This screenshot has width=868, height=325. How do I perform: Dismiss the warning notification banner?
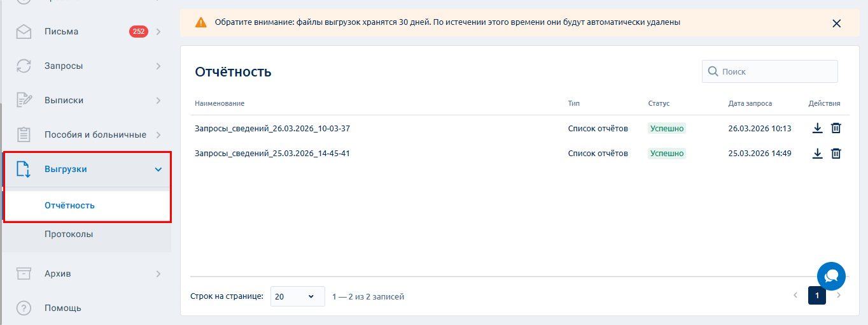[836, 24]
